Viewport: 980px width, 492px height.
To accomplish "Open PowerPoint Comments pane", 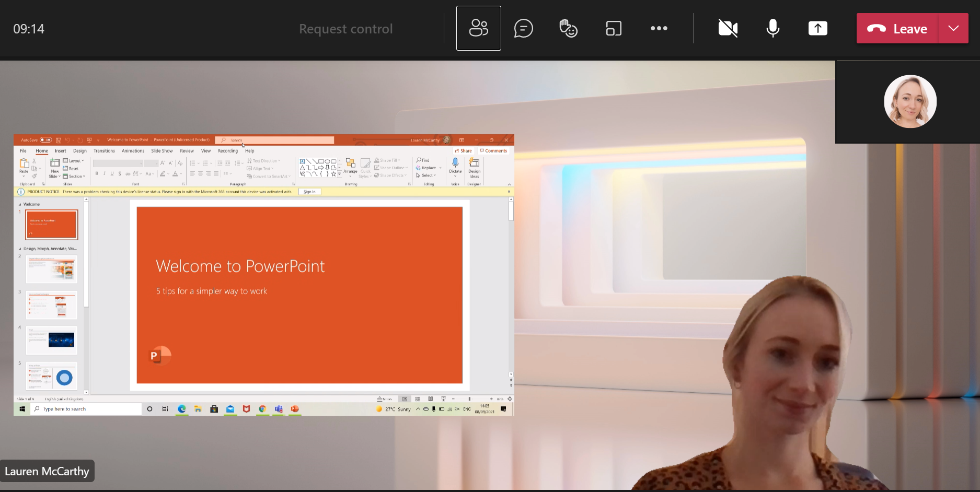I will click(x=494, y=151).
